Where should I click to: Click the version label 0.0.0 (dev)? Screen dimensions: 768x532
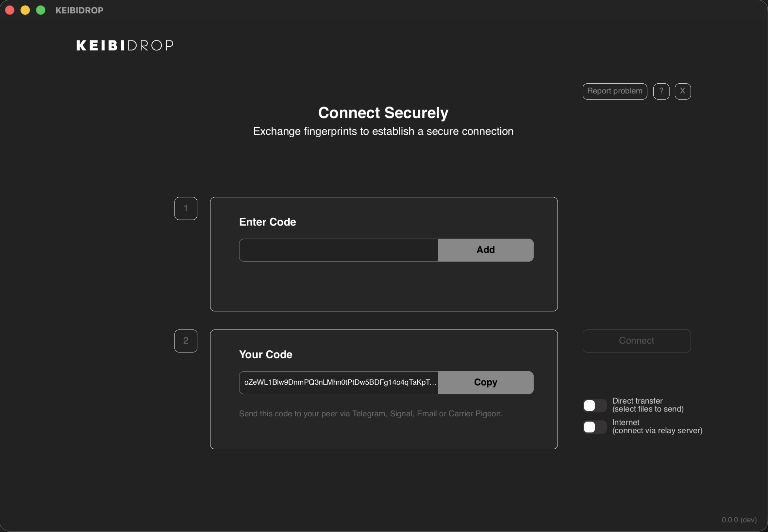point(738,520)
